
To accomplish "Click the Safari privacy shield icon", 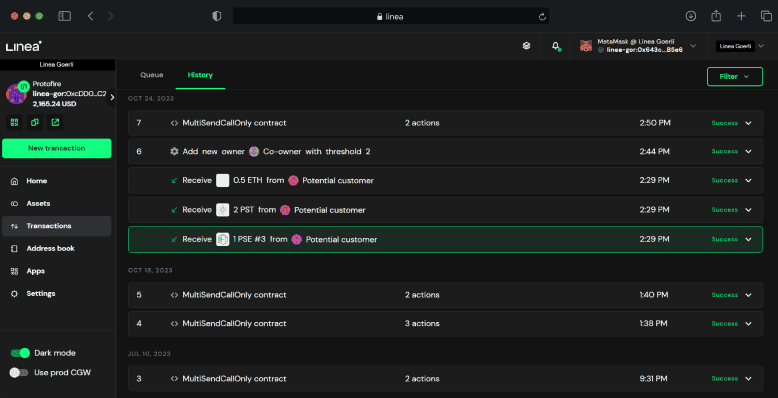I will coord(217,16).
